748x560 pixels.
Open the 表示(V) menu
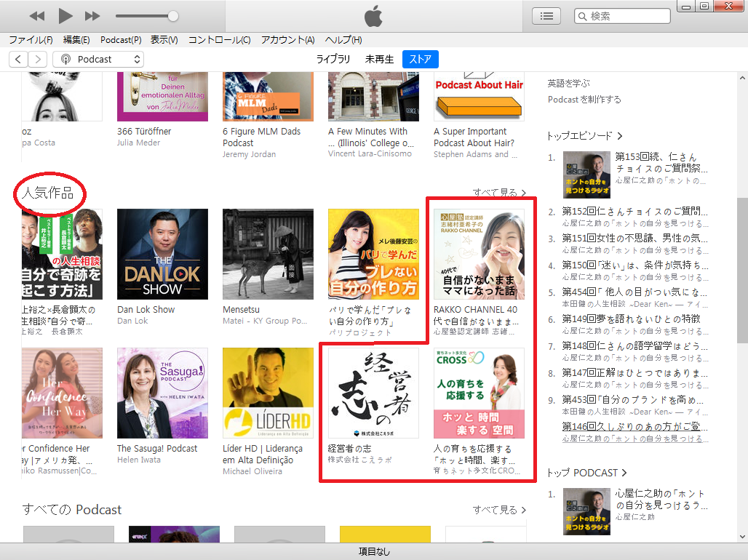pyautogui.click(x=164, y=40)
